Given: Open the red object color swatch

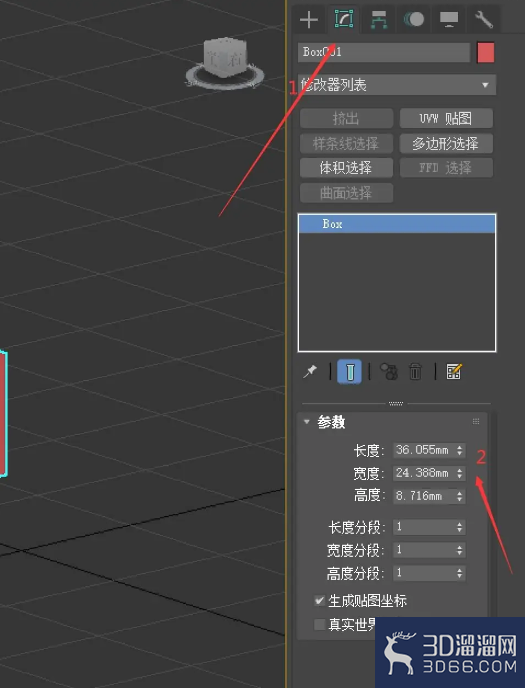Looking at the screenshot, I should point(486,53).
